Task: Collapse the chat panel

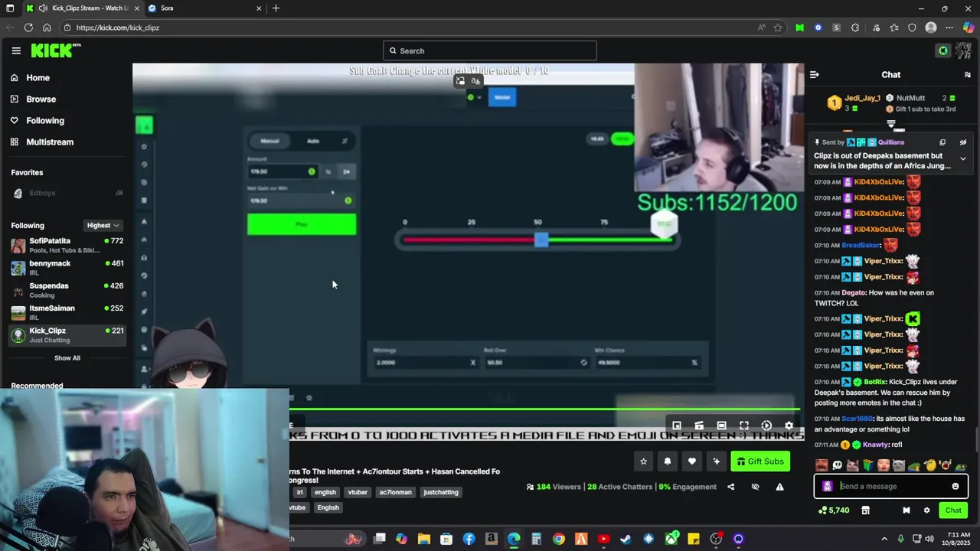Action: [815, 74]
